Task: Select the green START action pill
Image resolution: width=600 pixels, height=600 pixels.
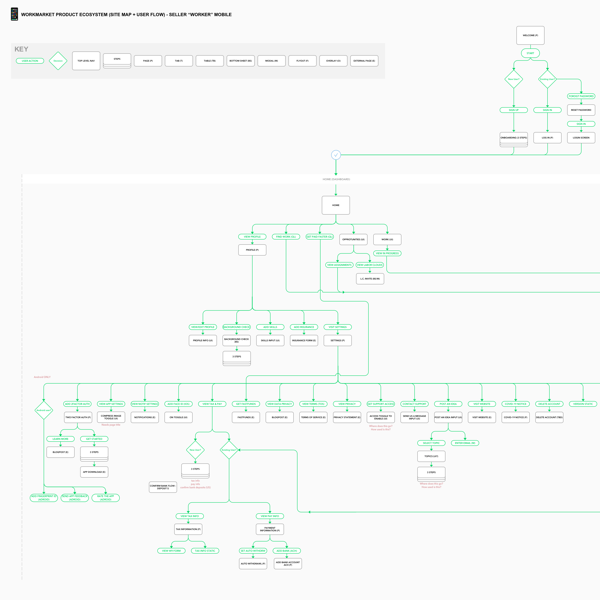Action: [530, 53]
